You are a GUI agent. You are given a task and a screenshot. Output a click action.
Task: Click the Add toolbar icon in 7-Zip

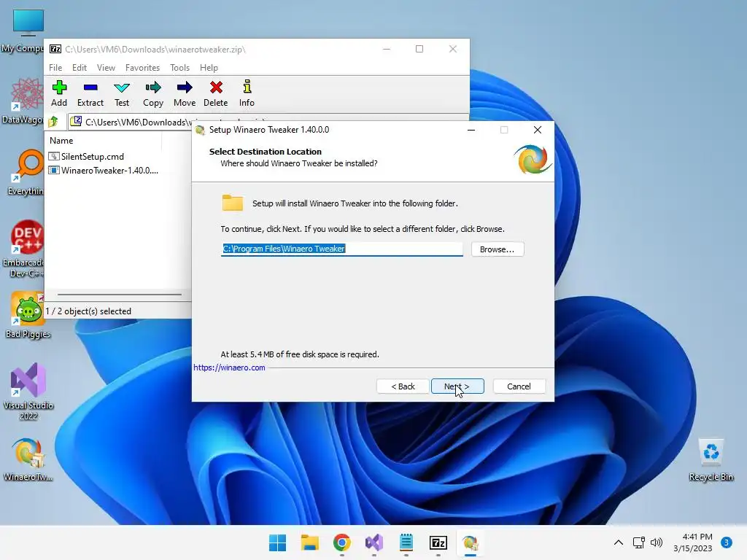pos(59,93)
